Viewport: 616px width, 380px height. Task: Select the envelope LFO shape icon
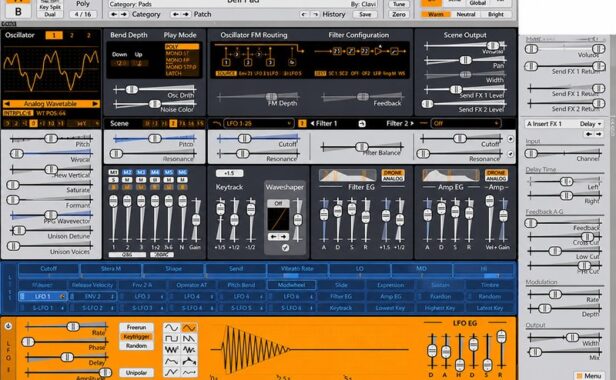click(171, 361)
